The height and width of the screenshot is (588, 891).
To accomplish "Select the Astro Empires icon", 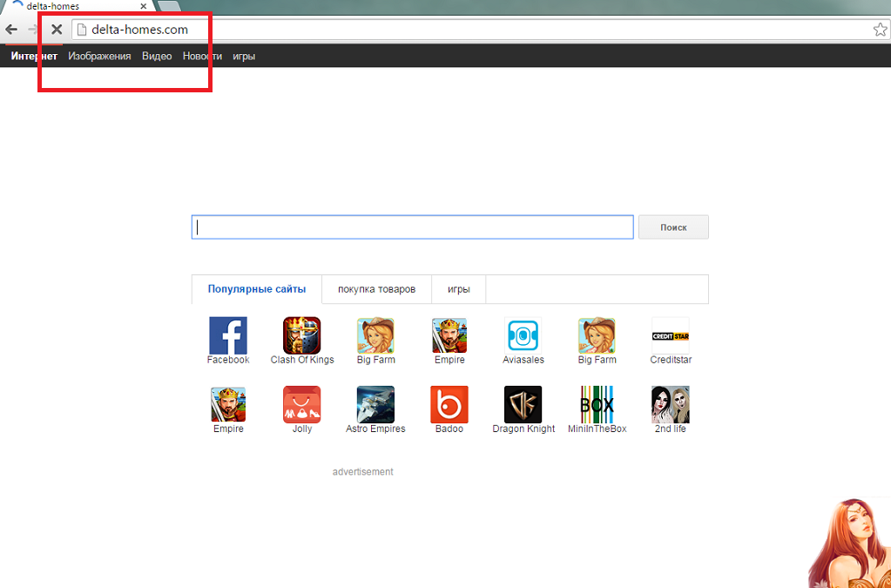I will pyautogui.click(x=375, y=404).
